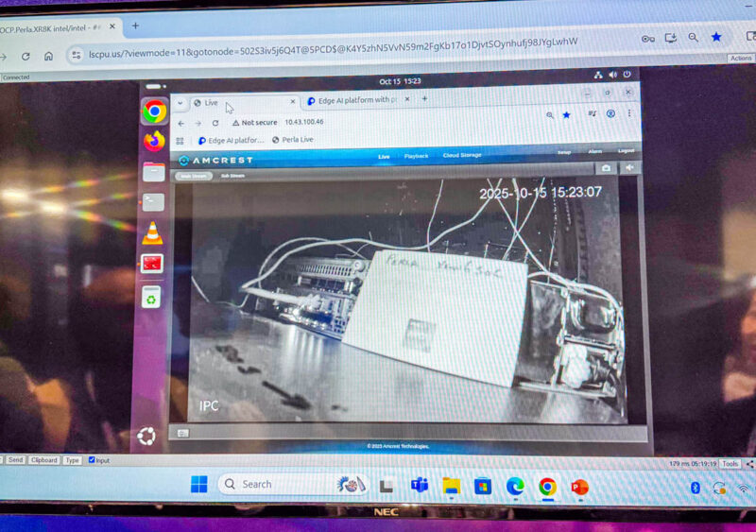Open password key icon in outer address bar
756x532 pixels.
[647, 39]
